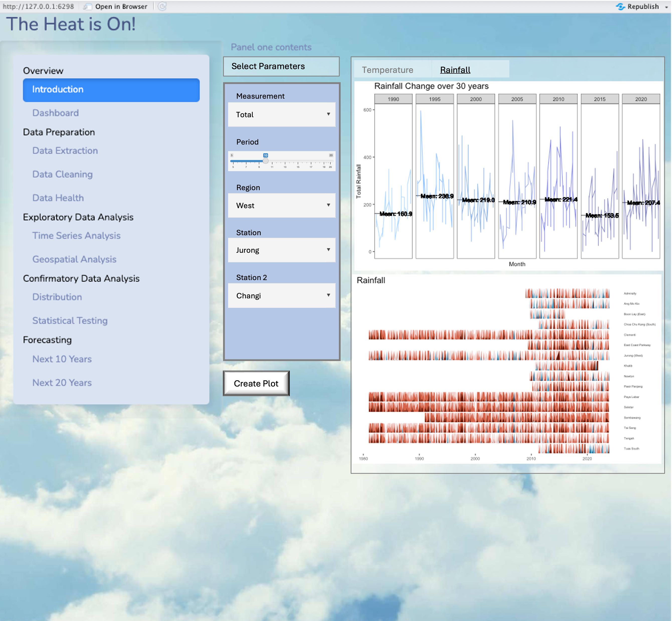Image resolution: width=672 pixels, height=621 pixels.
Task: Switch to the Temperature tab
Action: click(x=387, y=70)
